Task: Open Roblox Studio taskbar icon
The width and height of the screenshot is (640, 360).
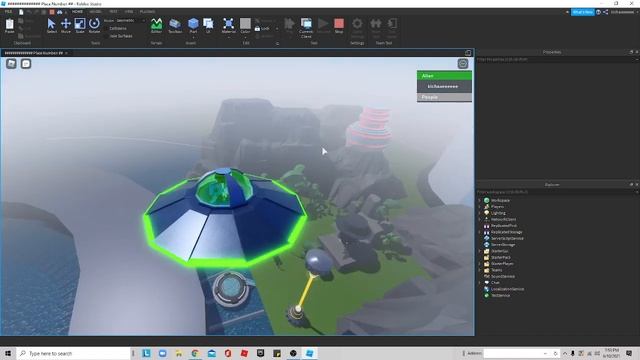Action: tap(309, 353)
